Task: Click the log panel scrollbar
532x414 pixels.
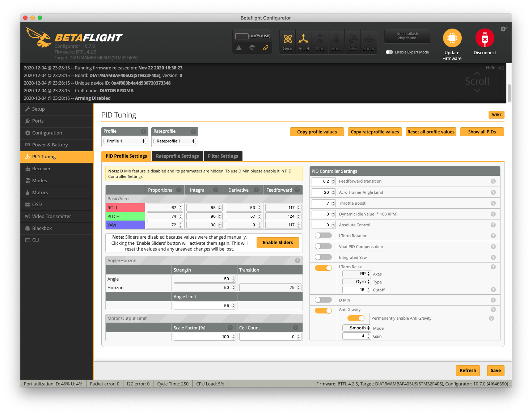Action: pos(509,93)
